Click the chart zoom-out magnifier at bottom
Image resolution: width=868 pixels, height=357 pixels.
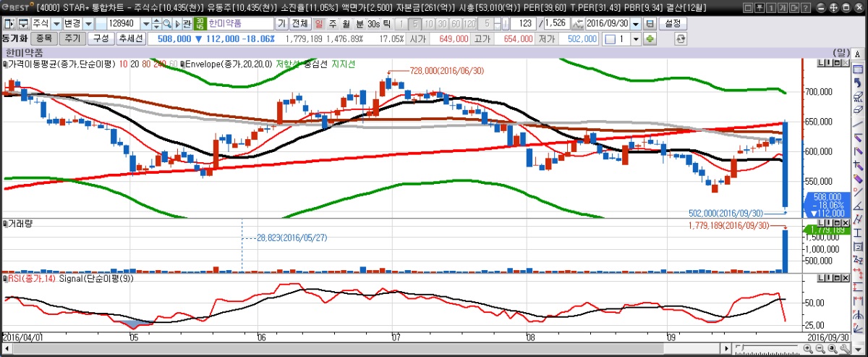[821, 348]
